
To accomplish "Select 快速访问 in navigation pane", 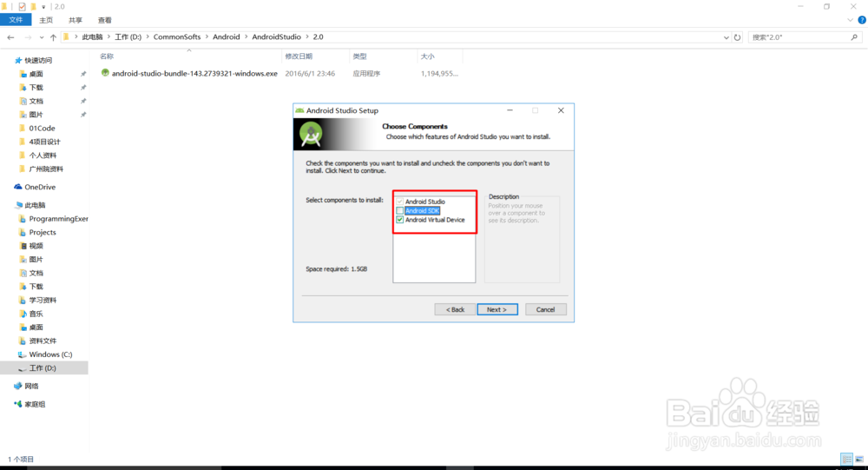I will pos(38,61).
